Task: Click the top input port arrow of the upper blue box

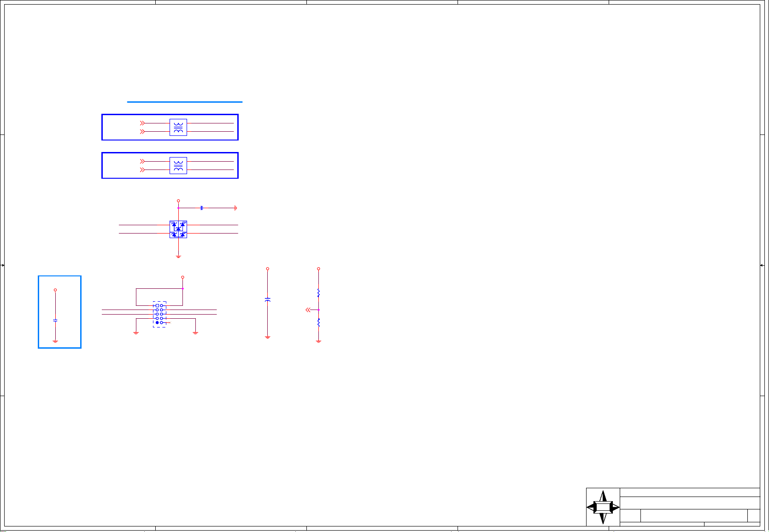Action: point(142,123)
